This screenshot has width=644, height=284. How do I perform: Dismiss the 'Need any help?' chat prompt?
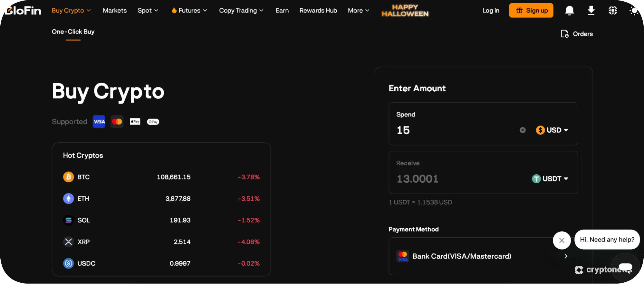pyautogui.click(x=562, y=240)
